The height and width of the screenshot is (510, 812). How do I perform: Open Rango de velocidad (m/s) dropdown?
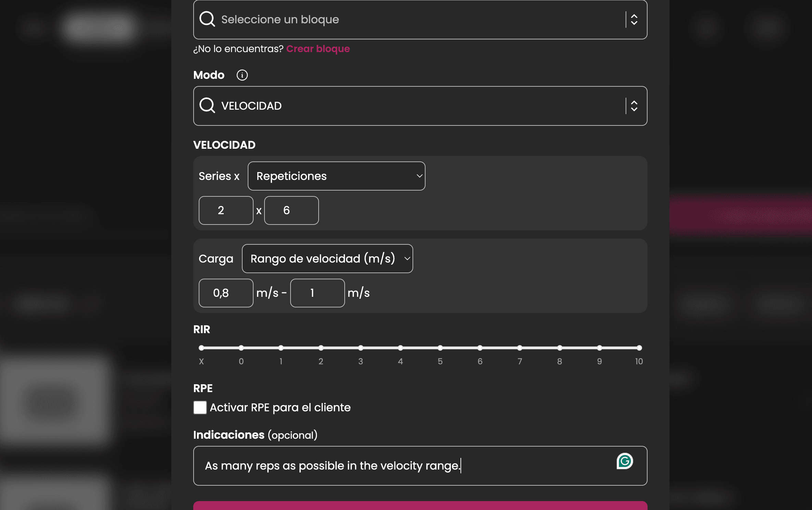tap(327, 259)
